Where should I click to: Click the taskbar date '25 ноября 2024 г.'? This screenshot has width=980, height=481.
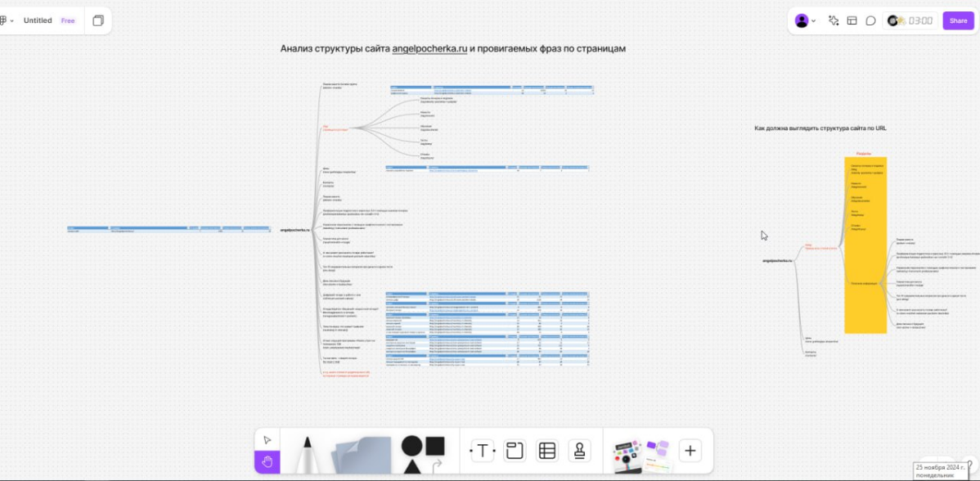940,467
